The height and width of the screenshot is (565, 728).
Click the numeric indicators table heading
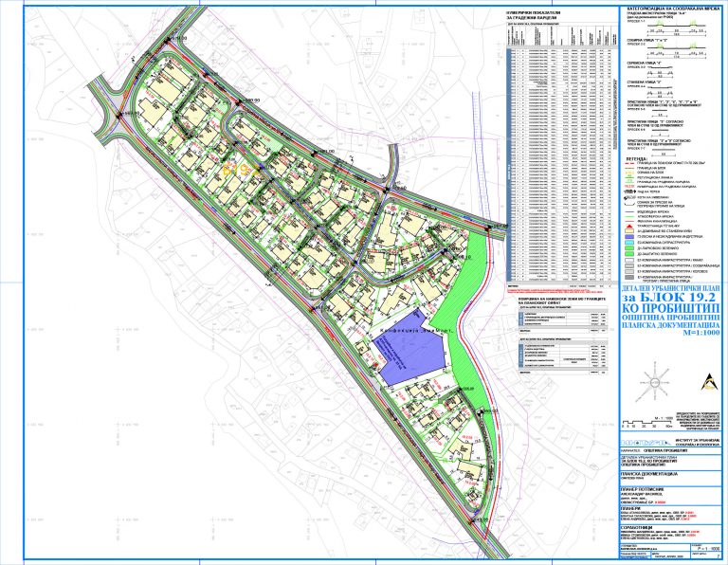tap(534, 15)
